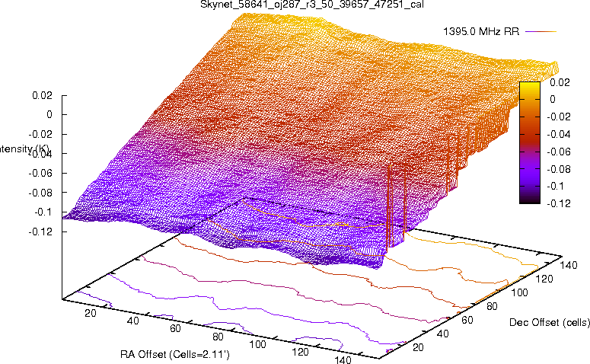
Task: Click the 140 tick on the RA Offset axis
Action: (x=343, y=360)
